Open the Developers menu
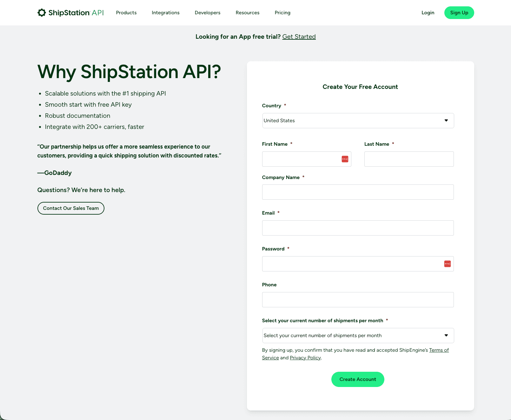The image size is (511, 420). pos(208,13)
